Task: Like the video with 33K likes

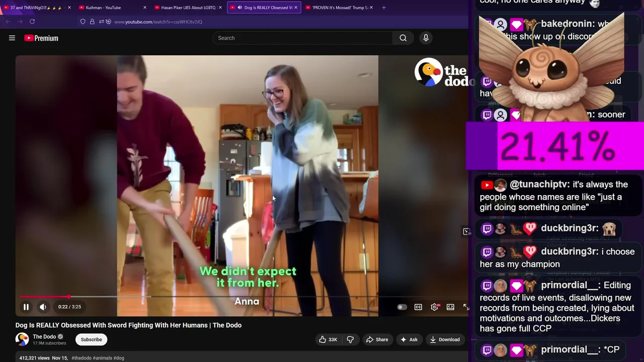Action: [x=328, y=340]
